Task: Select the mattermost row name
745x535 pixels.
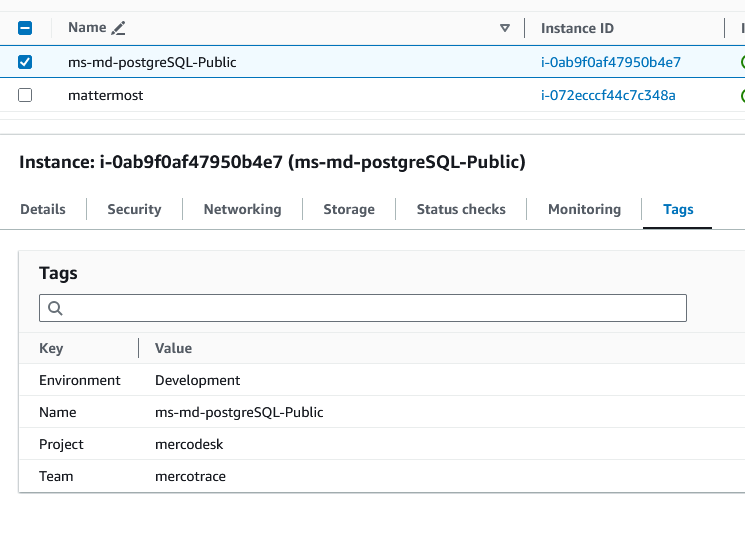Action: (x=105, y=96)
